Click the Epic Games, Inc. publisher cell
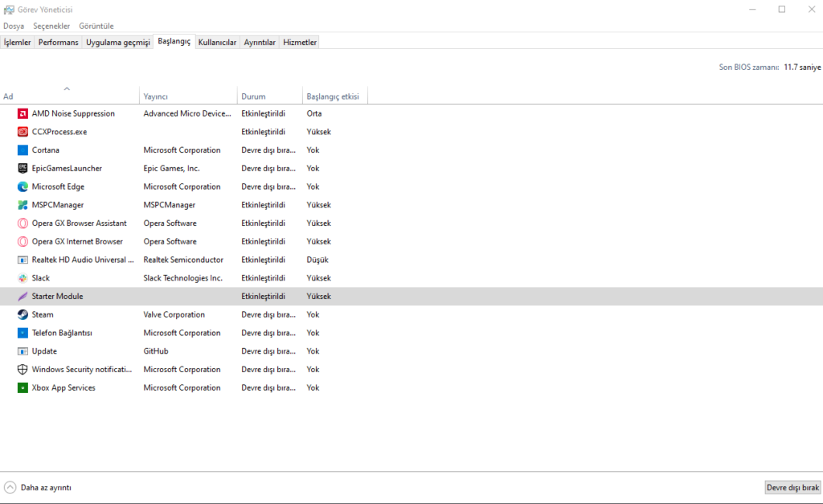823x504 pixels. pos(172,169)
